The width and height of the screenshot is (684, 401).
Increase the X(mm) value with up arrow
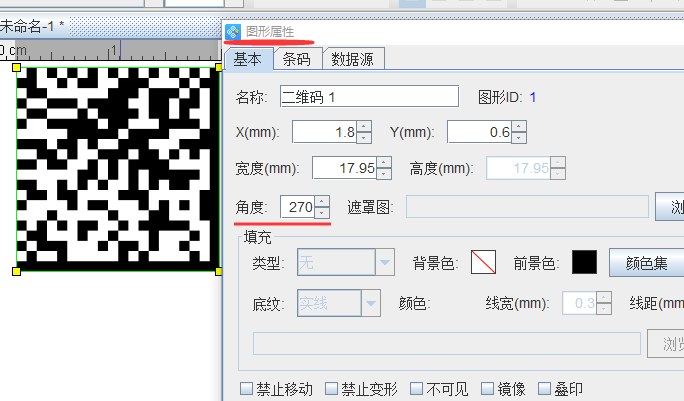pyautogui.click(x=364, y=126)
